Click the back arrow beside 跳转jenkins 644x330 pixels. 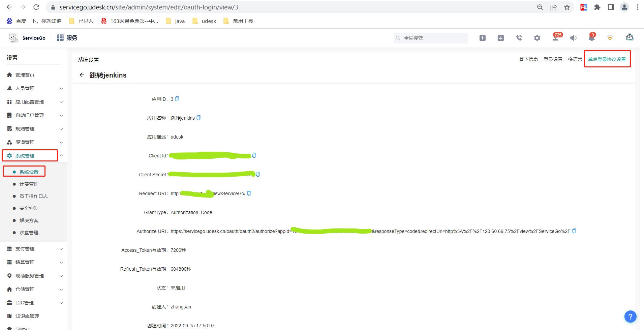[x=82, y=75]
